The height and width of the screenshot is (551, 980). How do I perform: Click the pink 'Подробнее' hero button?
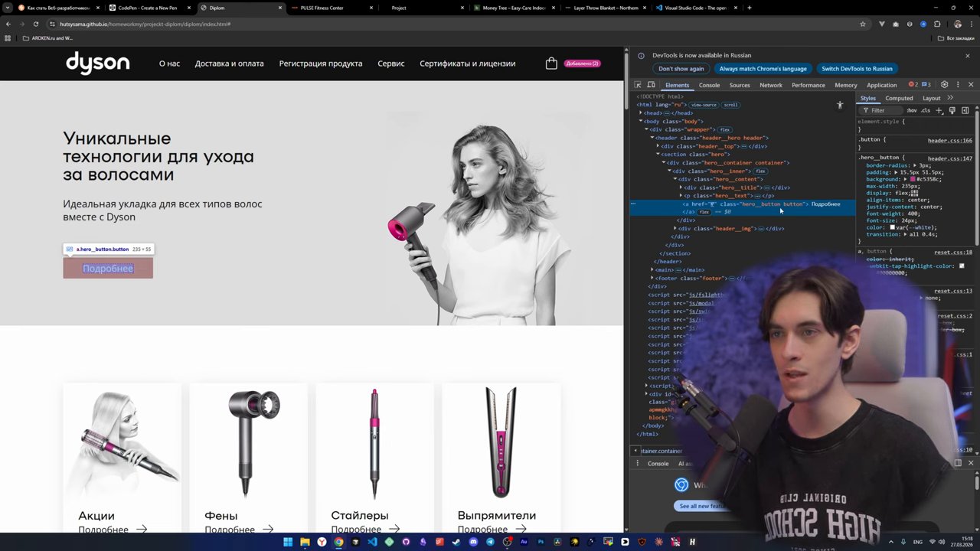coord(108,268)
